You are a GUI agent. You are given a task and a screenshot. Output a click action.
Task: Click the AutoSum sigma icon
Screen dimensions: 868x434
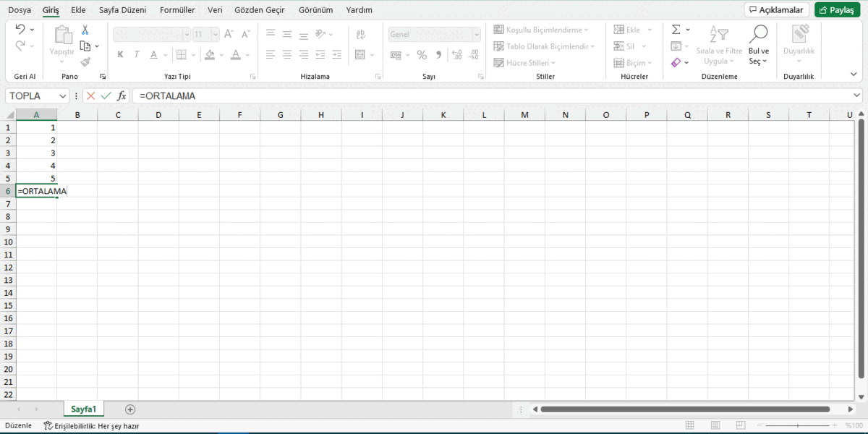click(676, 30)
